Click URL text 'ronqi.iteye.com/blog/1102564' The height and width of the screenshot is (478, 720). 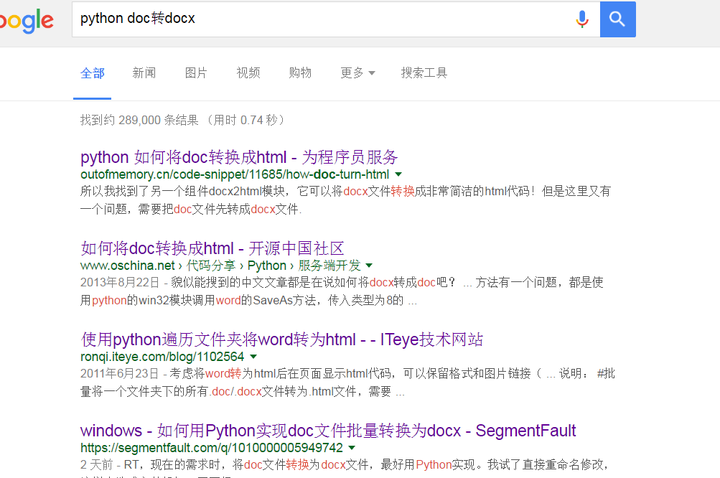point(162,357)
